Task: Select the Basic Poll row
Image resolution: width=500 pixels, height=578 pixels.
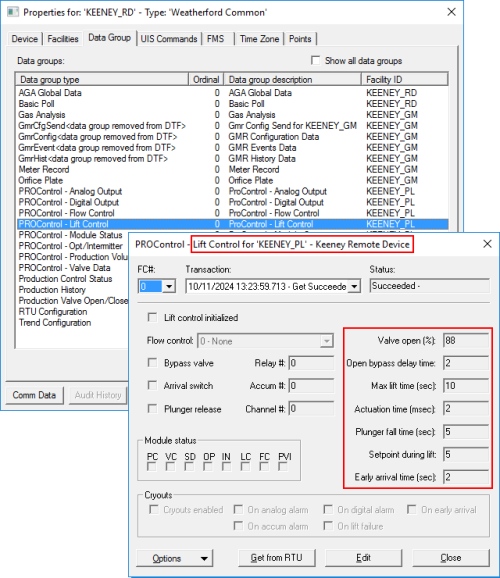Action: tap(232, 104)
